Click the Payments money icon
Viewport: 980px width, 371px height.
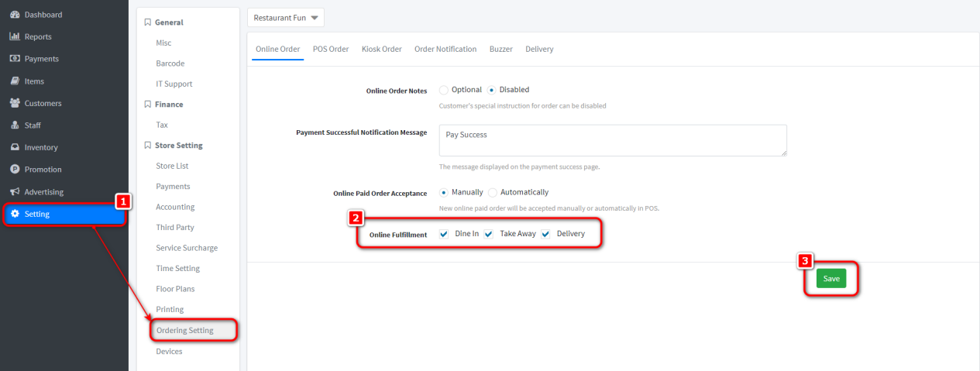pyautogui.click(x=14, y=59)
